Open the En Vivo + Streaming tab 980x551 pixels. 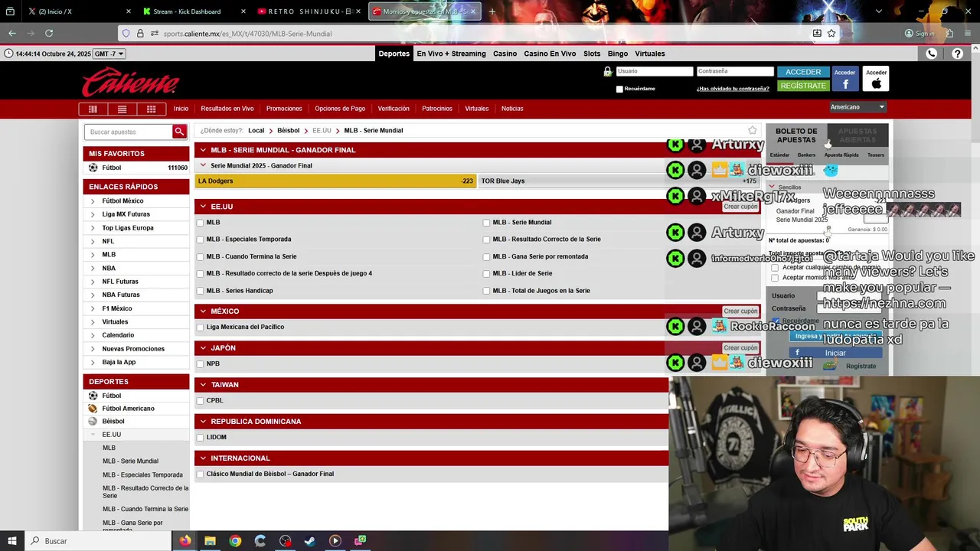pyautogui.click(x=451, y=54)
